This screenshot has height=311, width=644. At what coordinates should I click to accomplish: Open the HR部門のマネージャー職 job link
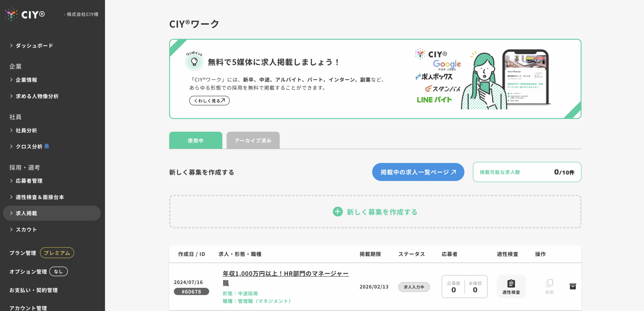coord(286,274)
